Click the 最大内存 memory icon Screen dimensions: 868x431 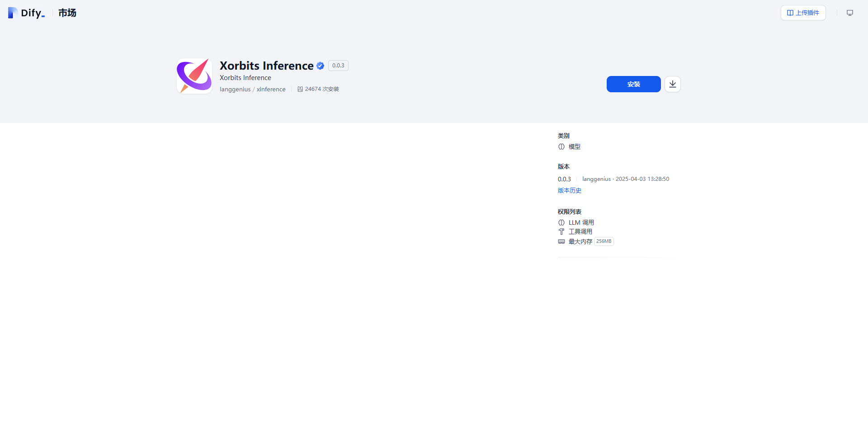click(561, 242)
